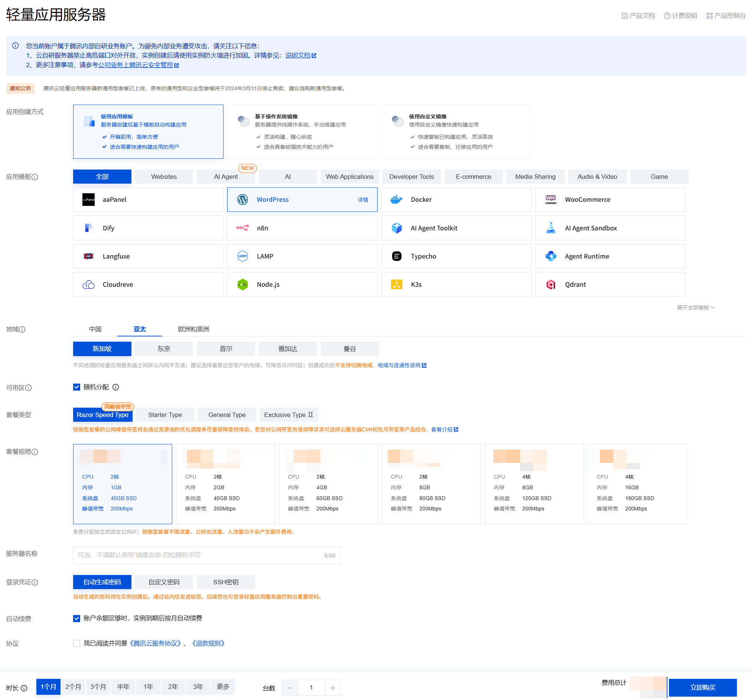The image size is (751, 700).
Task: Open the 更多 duration options
Action: pos(223,686)
